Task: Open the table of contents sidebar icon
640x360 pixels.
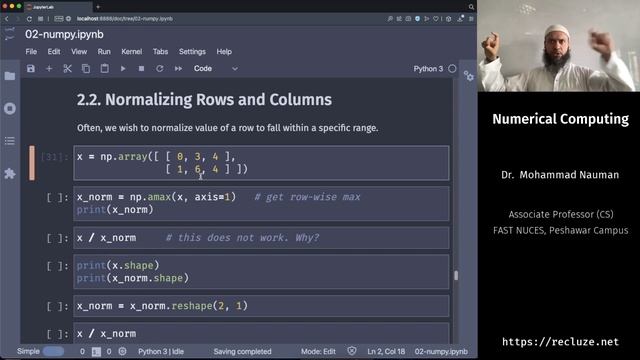Action: tap(10, 141)
